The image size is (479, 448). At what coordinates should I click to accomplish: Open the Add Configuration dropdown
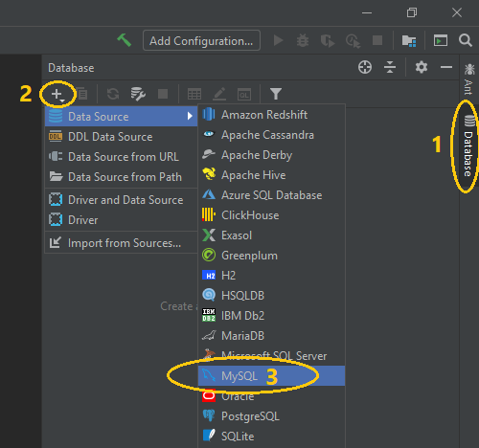(201, 40)
